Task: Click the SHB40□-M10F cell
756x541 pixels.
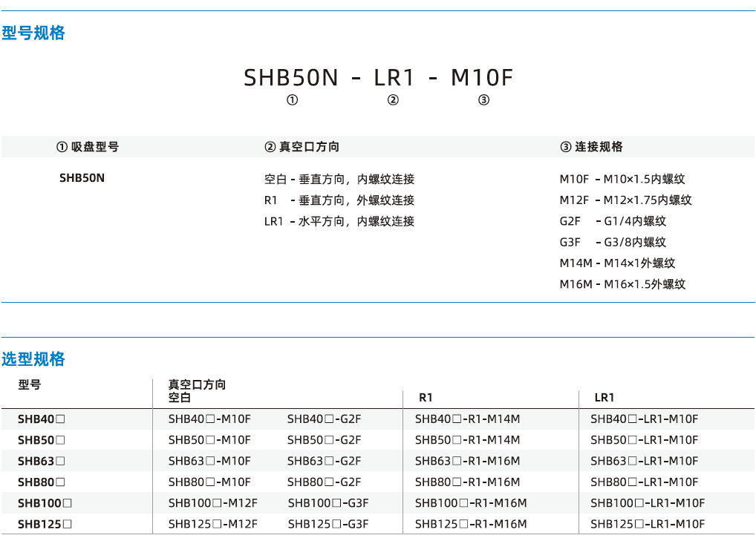Action: click(209, 419)
